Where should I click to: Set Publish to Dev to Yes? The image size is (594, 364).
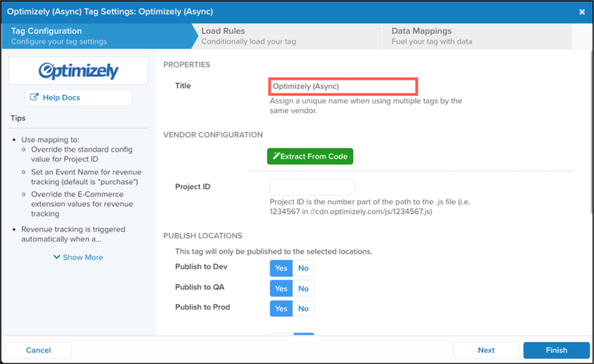(281, 268)
